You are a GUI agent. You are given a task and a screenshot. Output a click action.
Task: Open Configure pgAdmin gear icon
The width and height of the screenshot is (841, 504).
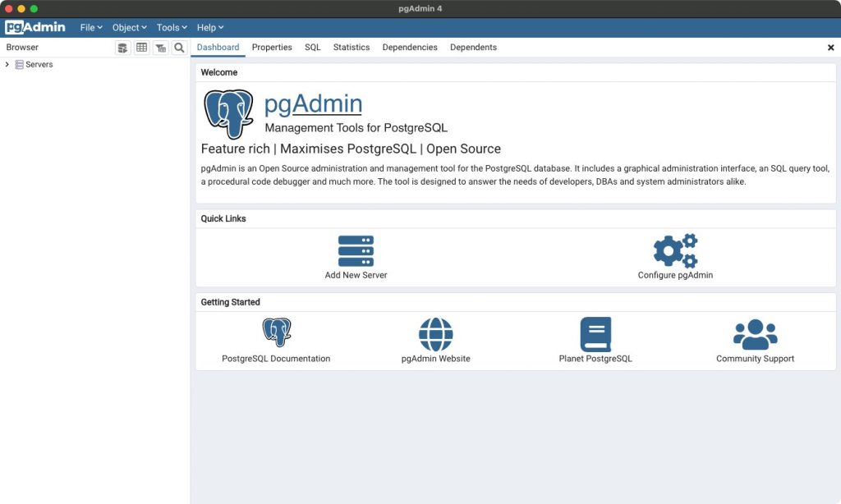[675, 250]
